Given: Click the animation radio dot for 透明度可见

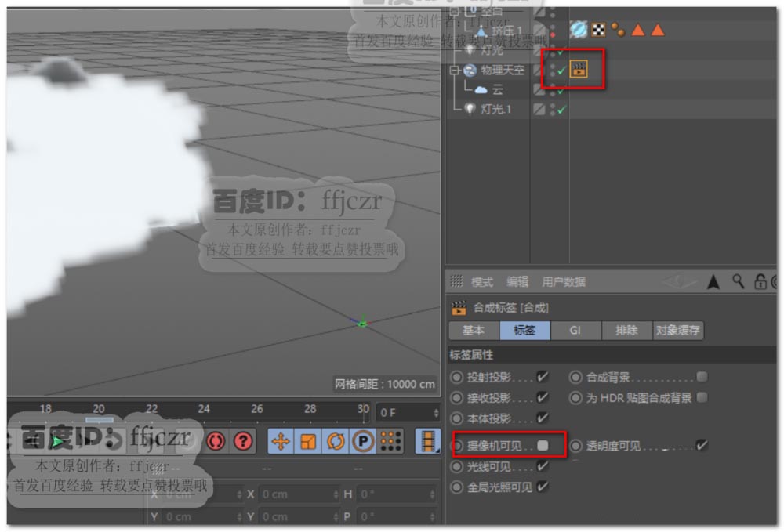Looking at the screenshot, I should pyautogui.click(x=575, y=446).
